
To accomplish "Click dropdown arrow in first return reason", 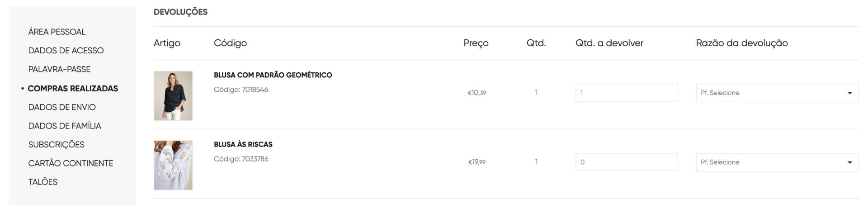I will tap(850, 93).
